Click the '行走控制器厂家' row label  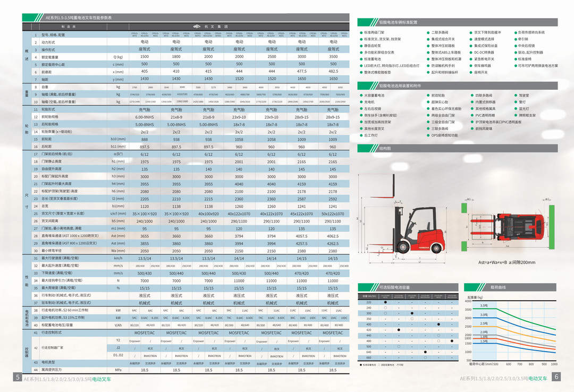pos(52,348)
